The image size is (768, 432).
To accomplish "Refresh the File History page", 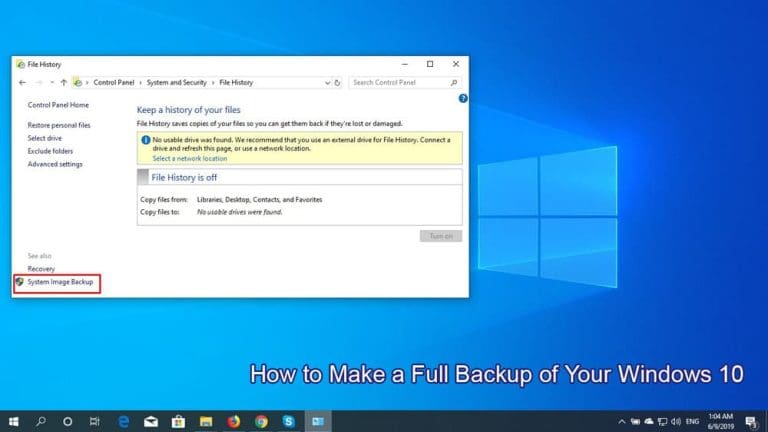I will click(338, 82).
